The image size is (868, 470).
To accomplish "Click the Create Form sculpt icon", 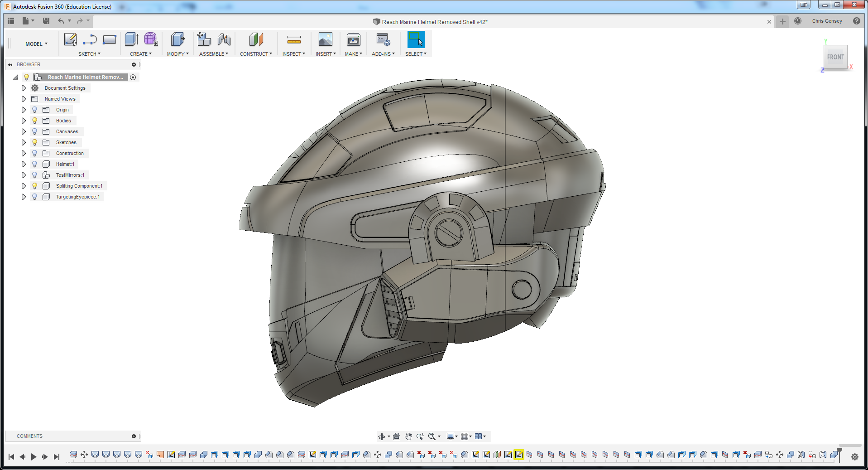I will (x=151, y=40).
